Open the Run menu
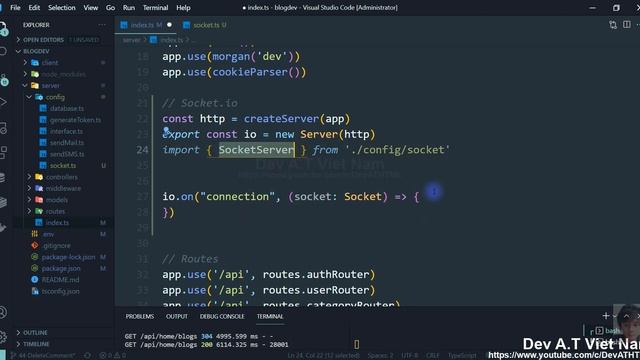The width and height of the screenshot is (640, 360). [129, 7]
